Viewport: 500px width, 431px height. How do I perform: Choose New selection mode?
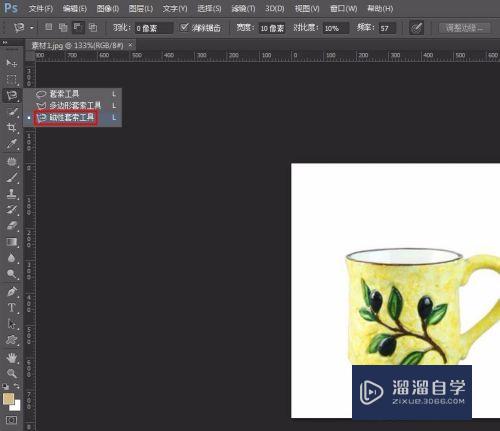49,27
